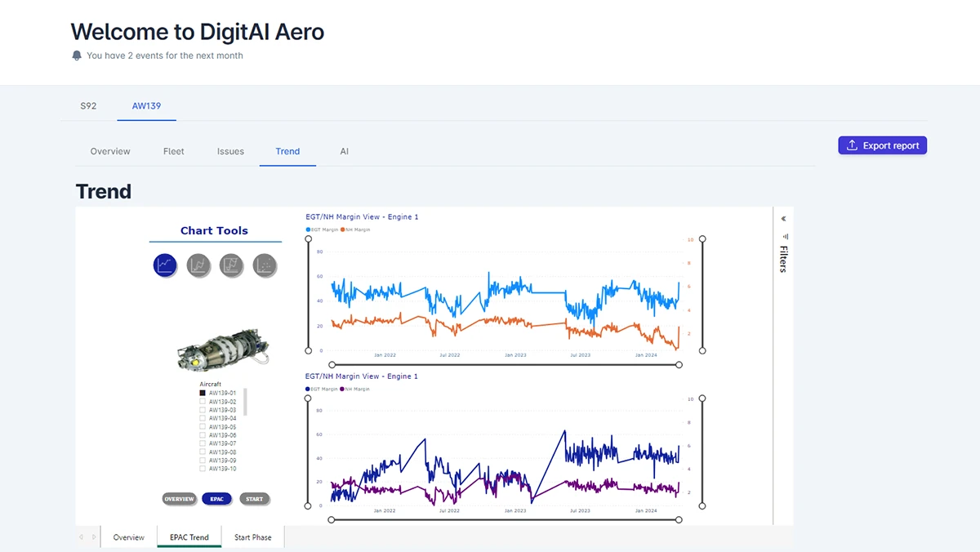Click the 'You have 2 events' notification text
Screen dimensions: 980x552
[165, 56]
